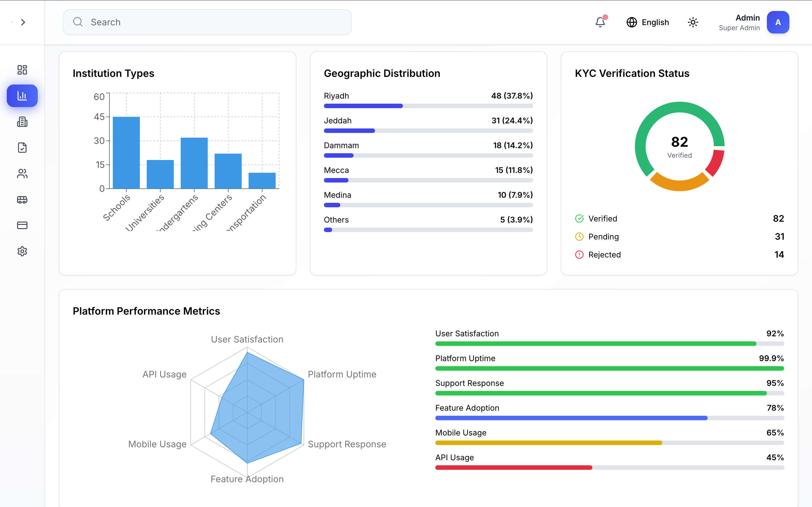Viewport: 812px width, 507px height.
Task: Click the globe language icon
Action: click(x=632, y=22)
